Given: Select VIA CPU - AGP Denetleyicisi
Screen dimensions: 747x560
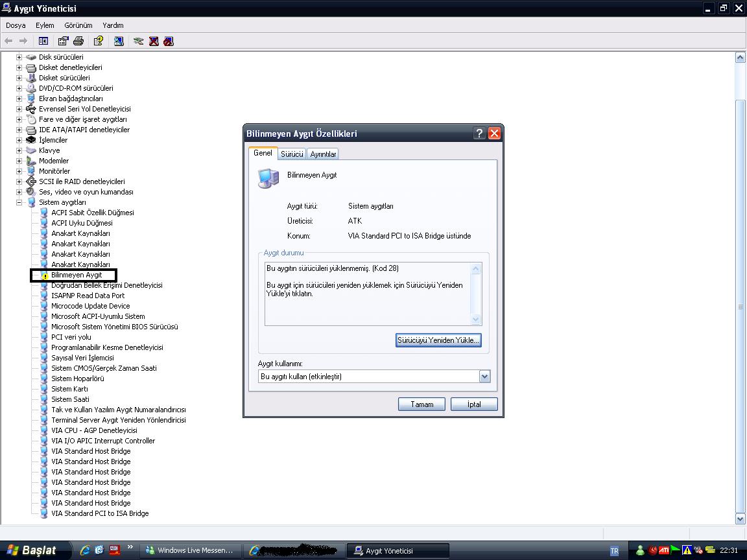Looking at the screenshot, I should pos(94,430).
